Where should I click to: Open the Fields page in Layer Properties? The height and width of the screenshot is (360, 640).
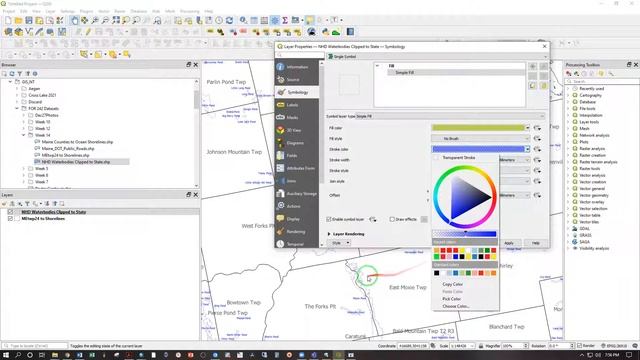click(x=297, y=156)
